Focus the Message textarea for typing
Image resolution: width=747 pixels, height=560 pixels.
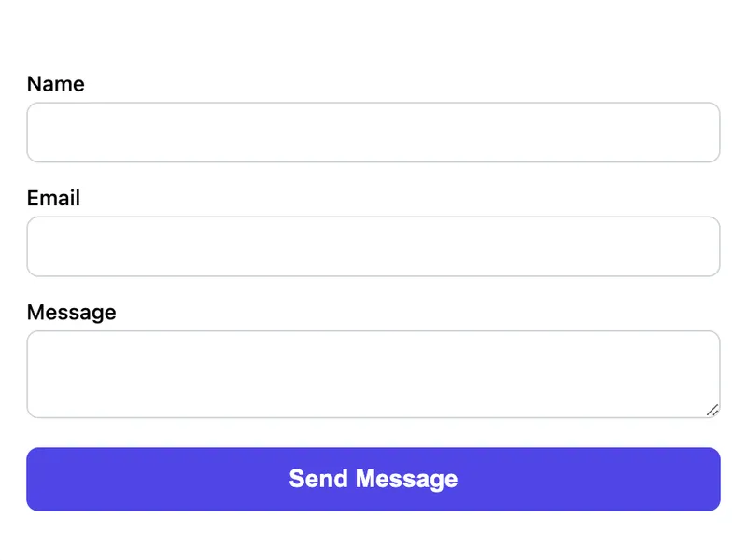point(373,373)
